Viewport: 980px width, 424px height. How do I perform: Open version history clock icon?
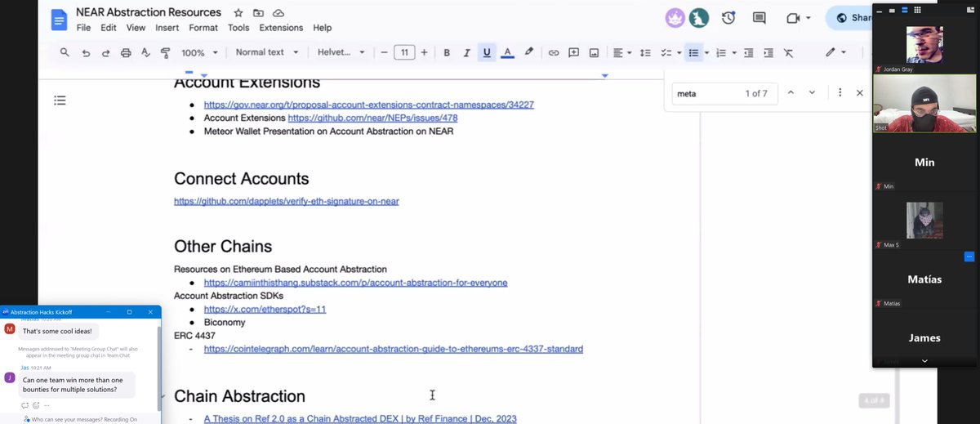(728, 18)
